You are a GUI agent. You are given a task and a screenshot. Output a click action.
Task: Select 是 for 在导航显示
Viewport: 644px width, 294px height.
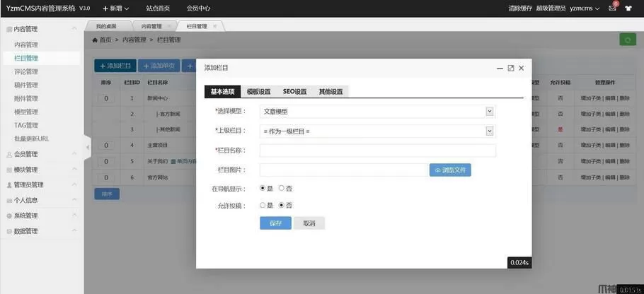tap(263, 188)
